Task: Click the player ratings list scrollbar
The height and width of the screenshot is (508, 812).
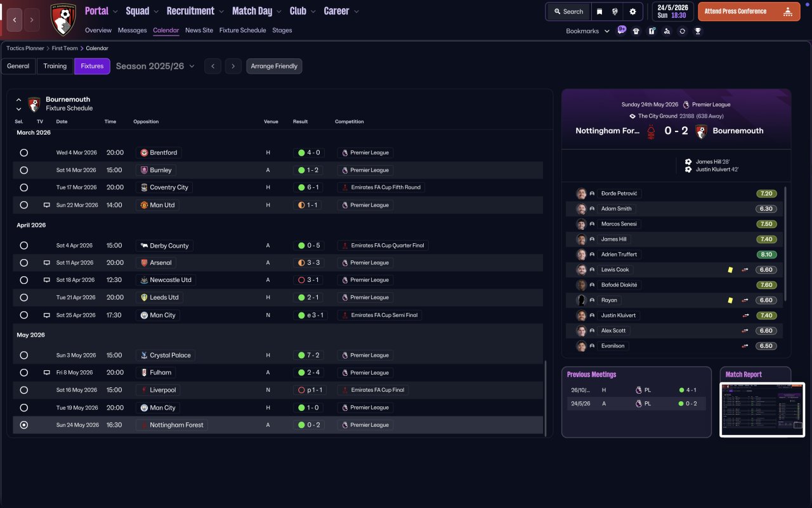Action: (785, 244)
